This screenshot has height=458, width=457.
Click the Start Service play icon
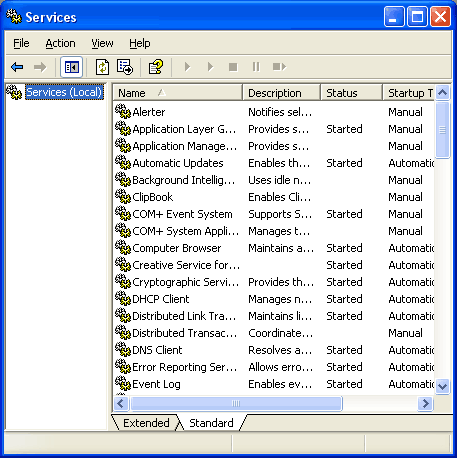tap(187, 67)
